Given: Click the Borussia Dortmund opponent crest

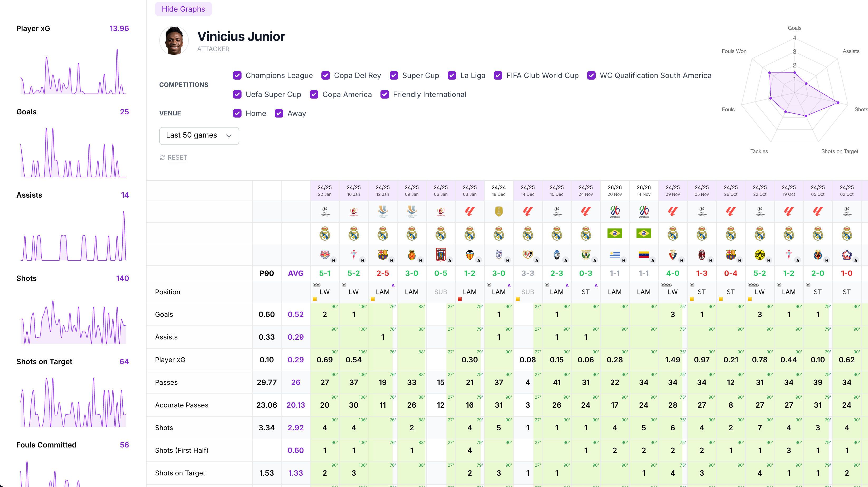Looking at the screenshot, I should (x=759, y=255).
